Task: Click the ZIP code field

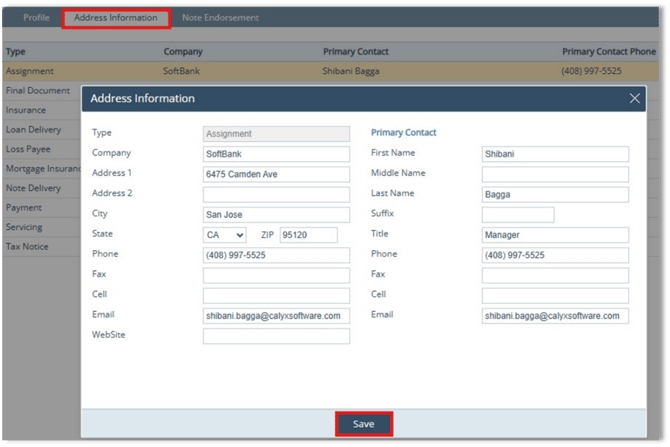Action: click(x=308, y=235)
